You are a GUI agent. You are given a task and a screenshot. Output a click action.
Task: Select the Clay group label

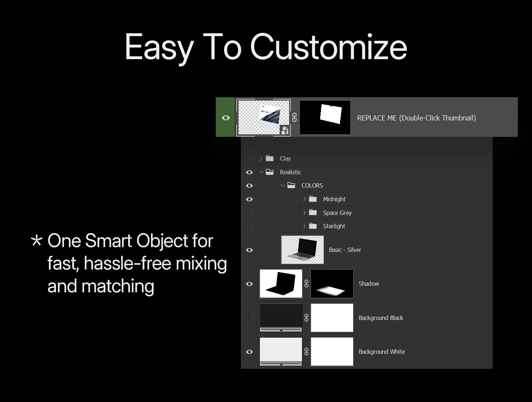point(285,158)
